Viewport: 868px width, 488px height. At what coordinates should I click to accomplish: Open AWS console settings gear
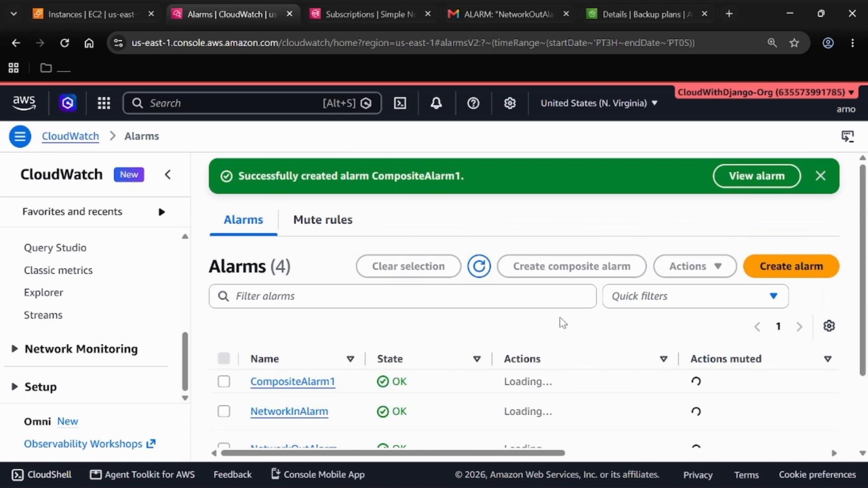coord(510,103)
